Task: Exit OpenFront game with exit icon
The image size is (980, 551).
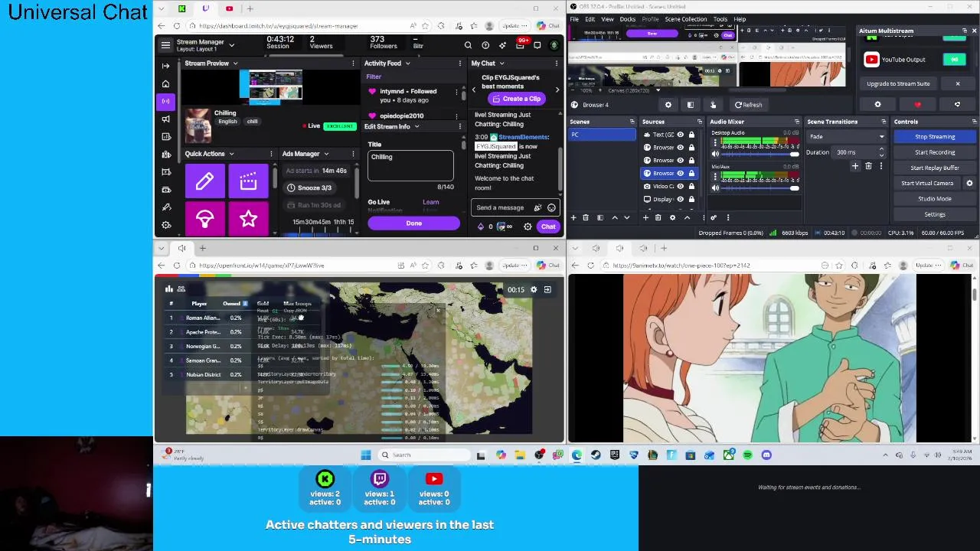Action: pos(547,289)
